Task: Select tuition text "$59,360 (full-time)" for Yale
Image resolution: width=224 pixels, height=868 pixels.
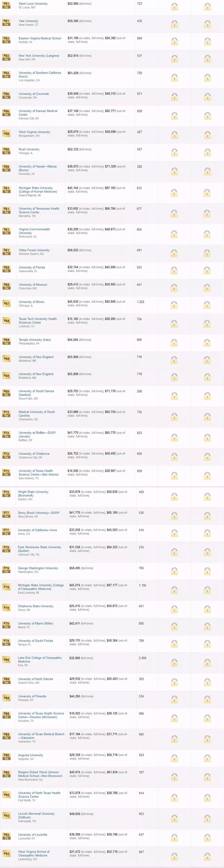Action: click(80, 21)
